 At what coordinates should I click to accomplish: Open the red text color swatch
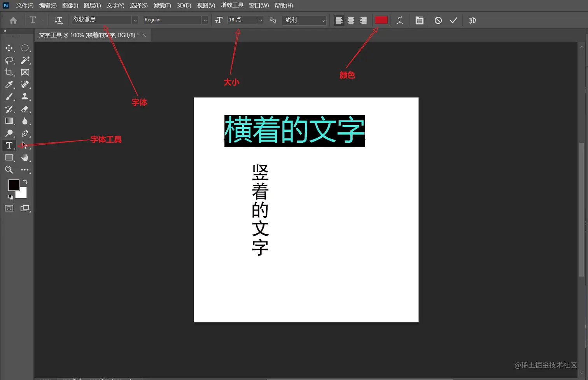click(x=381, y=20)
